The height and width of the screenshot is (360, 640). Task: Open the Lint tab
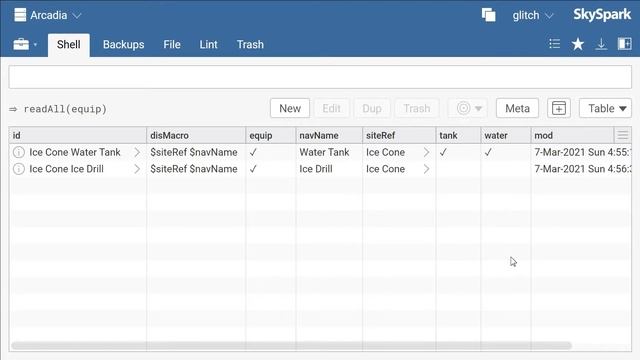[208, 44]
